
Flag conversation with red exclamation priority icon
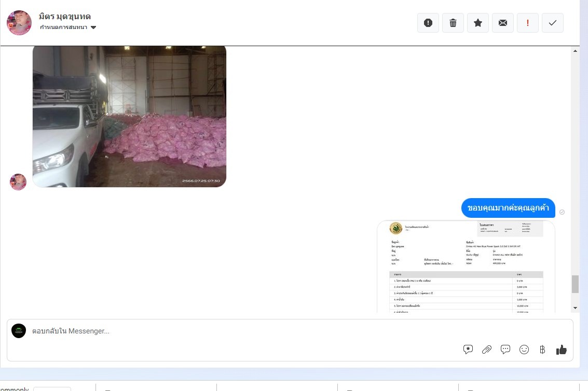pos(528,23)
